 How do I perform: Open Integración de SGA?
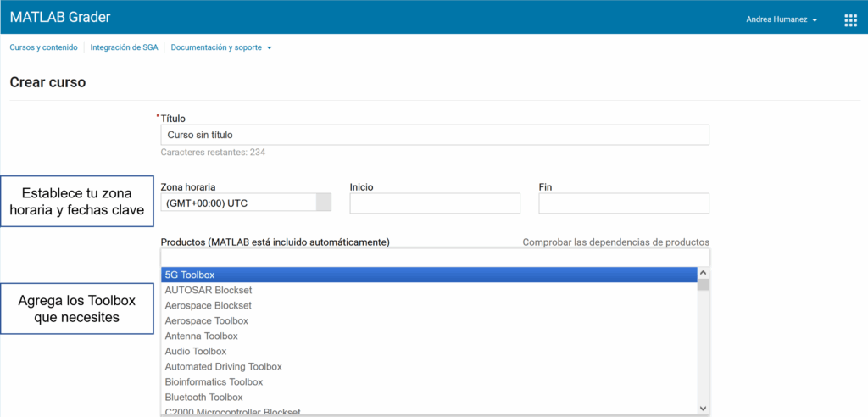(x=124, y=47)
